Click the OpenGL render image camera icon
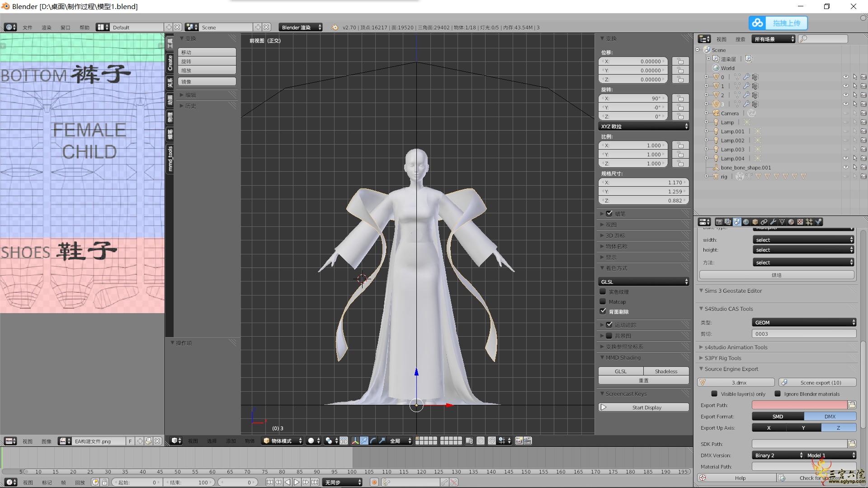 coord(518,441)
